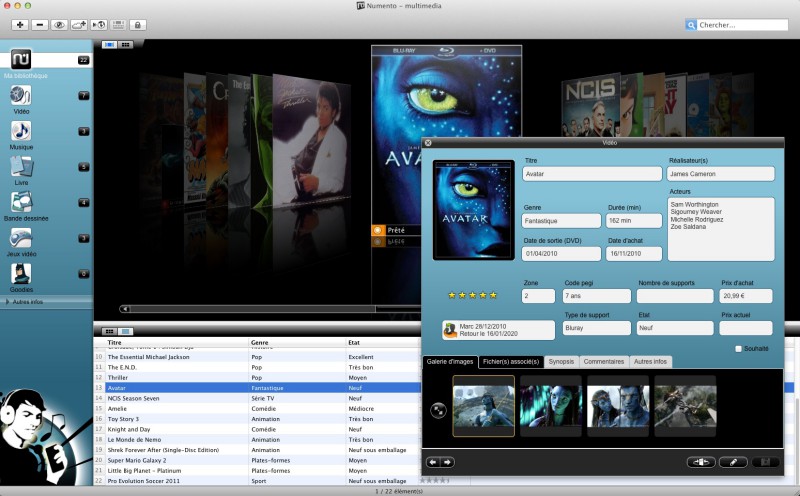Viewport: 800px width, 496px height.
Task: Click the padlock lock toolbar button
Action: pyautogui.click(x=138, y=24)
